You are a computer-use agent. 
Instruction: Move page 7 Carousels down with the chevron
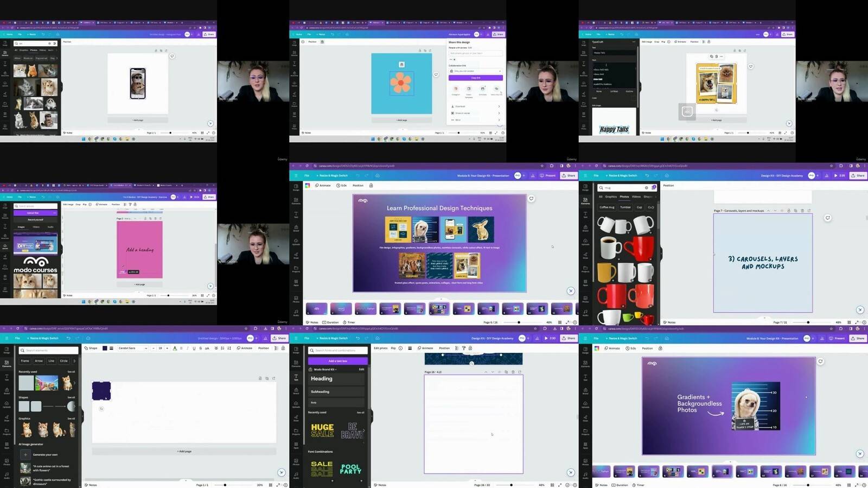pyautogui.click(x=775, y=211)
